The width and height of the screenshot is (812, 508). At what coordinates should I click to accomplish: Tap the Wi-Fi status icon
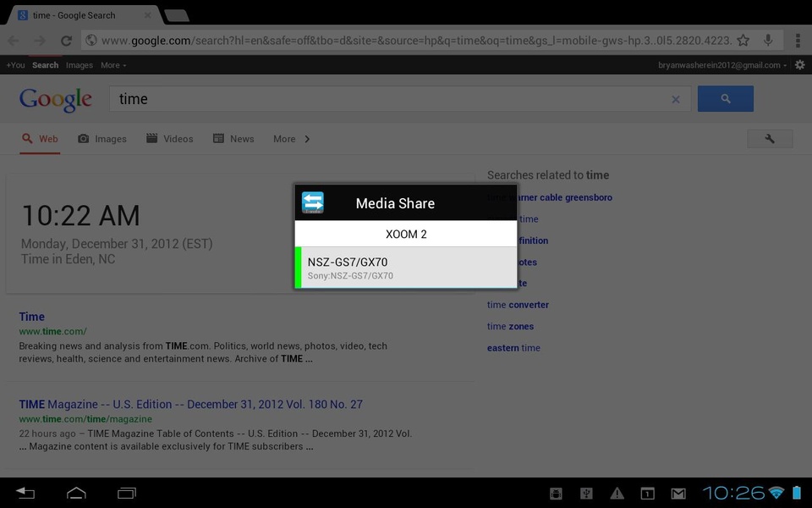click(x=776, y=493)
